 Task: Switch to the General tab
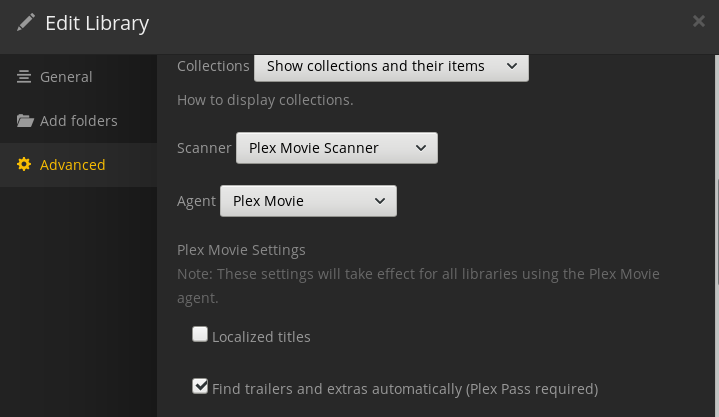click(x=78, y=77)
